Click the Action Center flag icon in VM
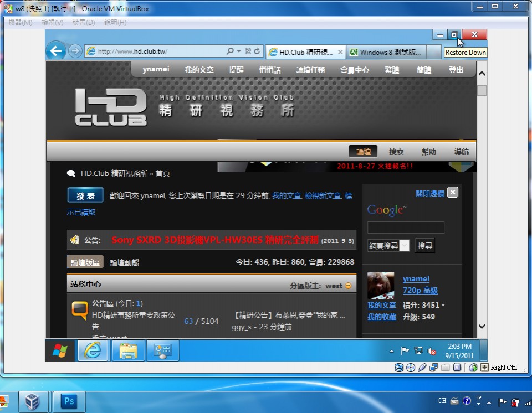532x413 pixels. [405, 351]
